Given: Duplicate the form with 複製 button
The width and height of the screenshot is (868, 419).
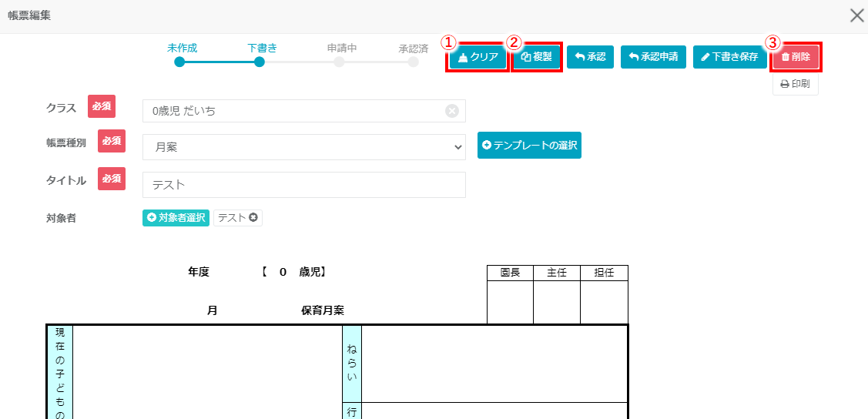Looking at the screenshot, I should 537,57.
